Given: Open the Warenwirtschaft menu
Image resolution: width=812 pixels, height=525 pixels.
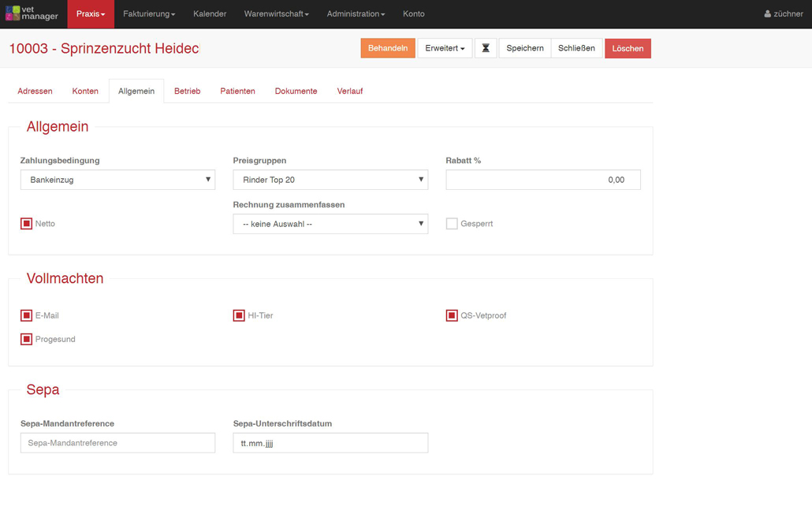Looking at the screenshot, I should tap(276, 14).
